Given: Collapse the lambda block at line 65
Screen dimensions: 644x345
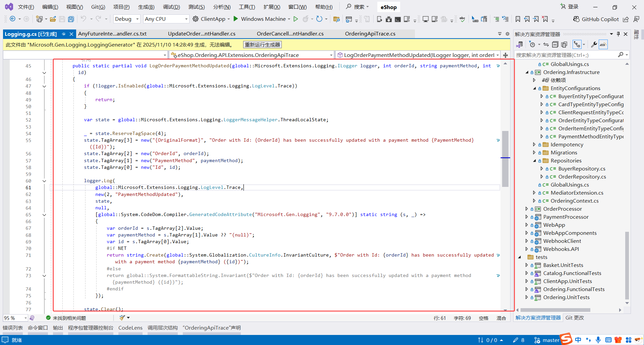Looking at the screenshot, I should click(44, 215).
